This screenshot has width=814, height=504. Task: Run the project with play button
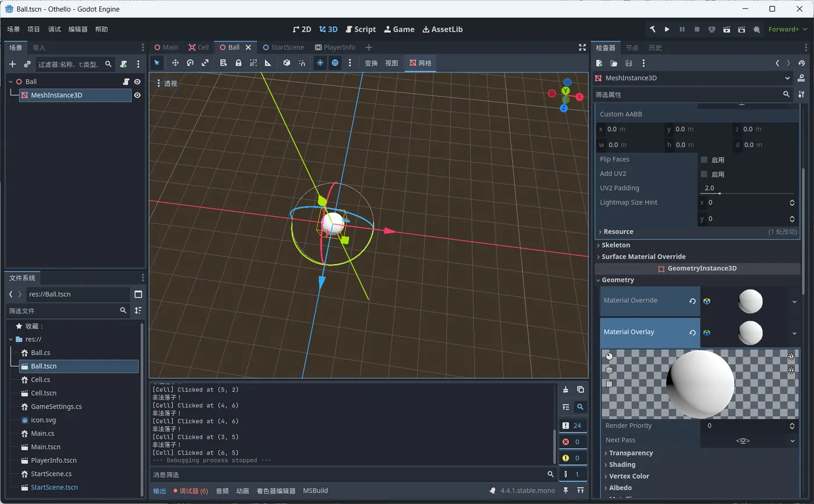(667, 29)
